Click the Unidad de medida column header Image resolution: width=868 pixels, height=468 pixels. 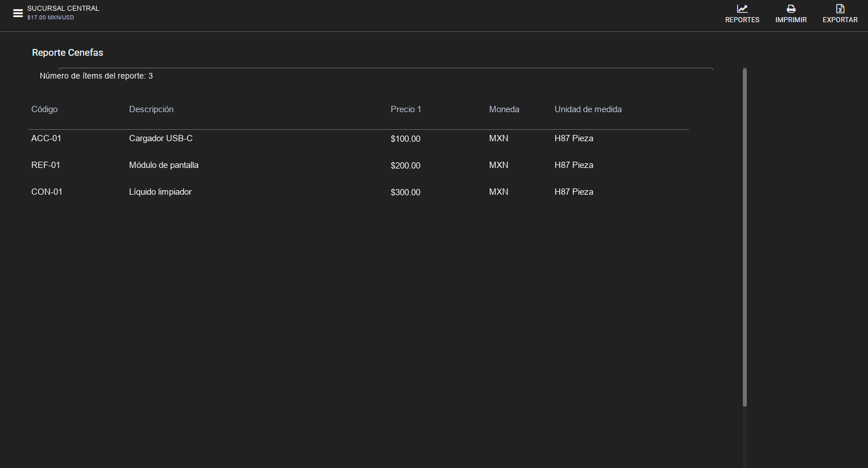pyautogui.click(x=588, y=109)
